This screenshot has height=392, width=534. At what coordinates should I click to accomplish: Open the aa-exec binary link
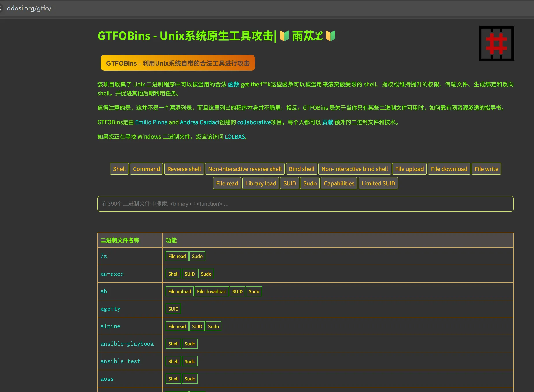pyautogui.click(x=112, y=274)
